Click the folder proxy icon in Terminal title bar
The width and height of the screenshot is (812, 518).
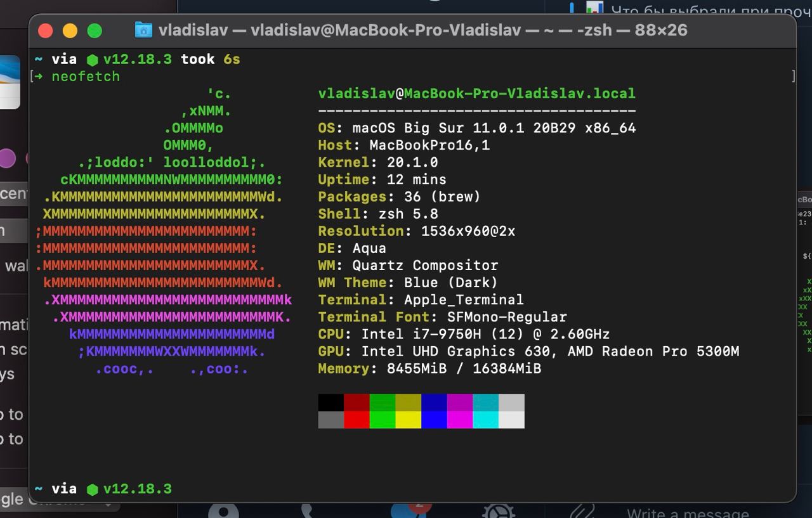pos(144,30)
